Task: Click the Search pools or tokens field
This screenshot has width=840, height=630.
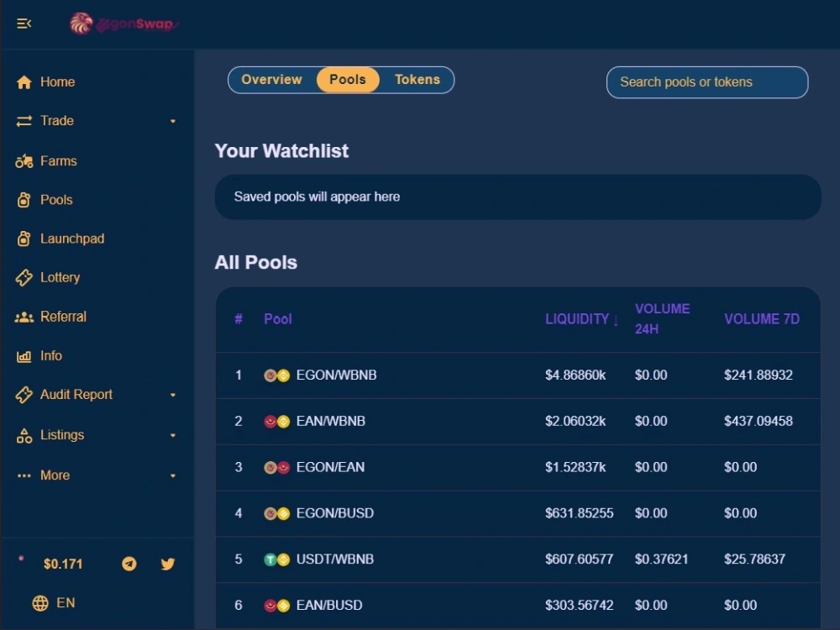Action: pos(707,82)
